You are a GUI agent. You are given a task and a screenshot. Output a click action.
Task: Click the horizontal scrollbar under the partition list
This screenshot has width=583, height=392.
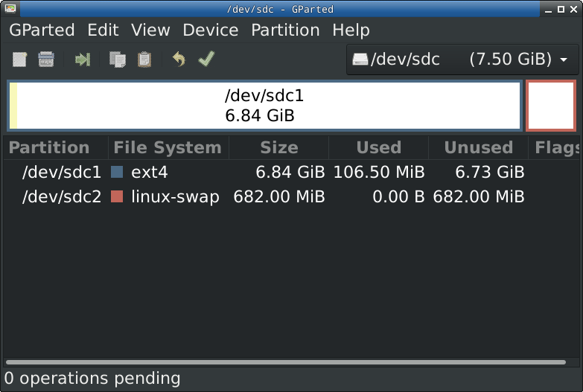pos(286,362)
